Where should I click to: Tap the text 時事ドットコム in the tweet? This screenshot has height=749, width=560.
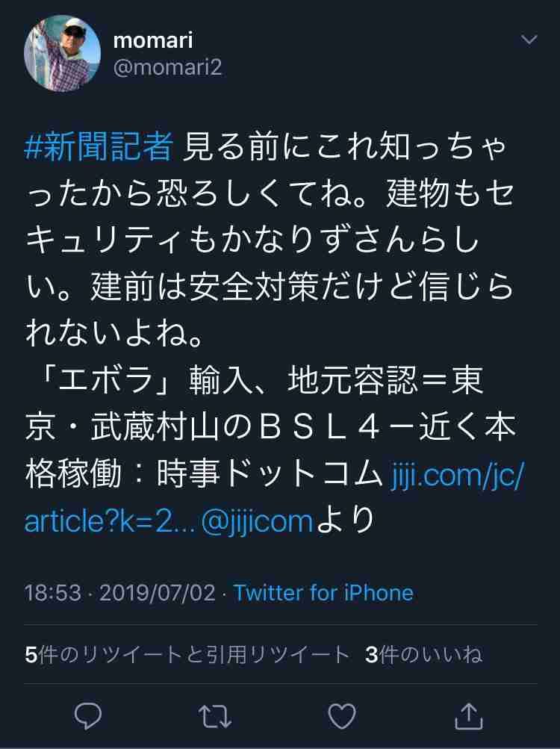point(270,474)
